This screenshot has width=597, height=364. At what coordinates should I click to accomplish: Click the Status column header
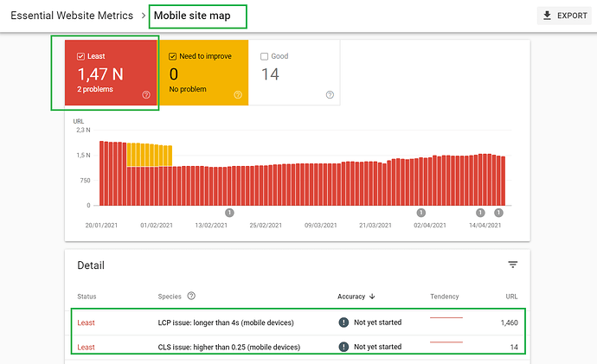(x=87, y=297)
